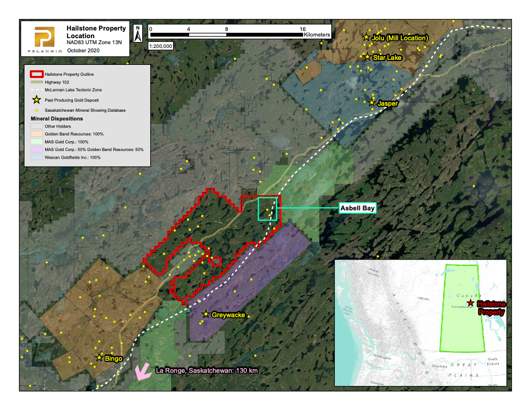
Task: Click the Asbell Bay label box
Action: (x=358, y=208)
